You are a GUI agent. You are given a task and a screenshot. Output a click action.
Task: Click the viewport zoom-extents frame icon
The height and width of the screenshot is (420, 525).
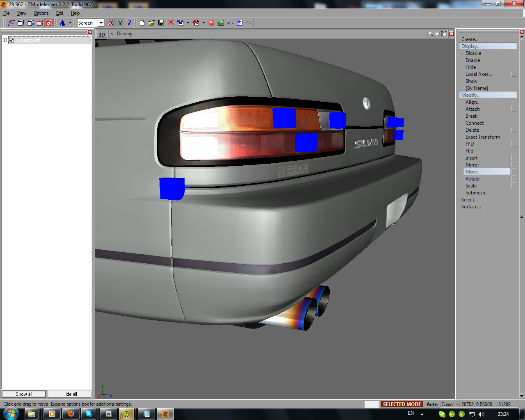[444, 34]
